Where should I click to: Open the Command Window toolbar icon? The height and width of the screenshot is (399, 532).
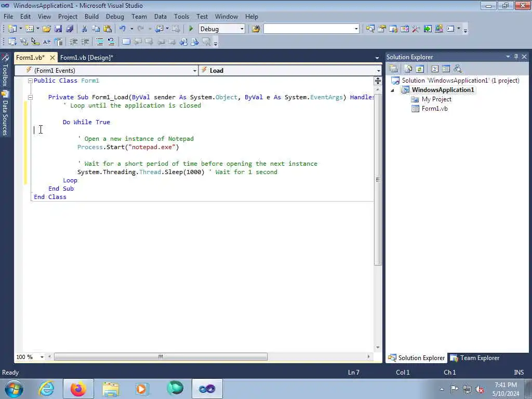(x=450, y=29)
